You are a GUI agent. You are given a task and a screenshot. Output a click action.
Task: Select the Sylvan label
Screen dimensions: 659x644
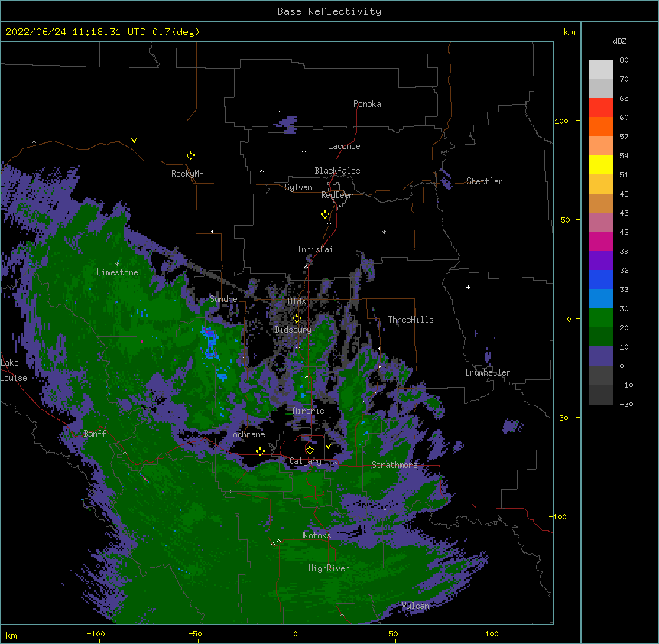pyautogui.click(x=298, y=187)
